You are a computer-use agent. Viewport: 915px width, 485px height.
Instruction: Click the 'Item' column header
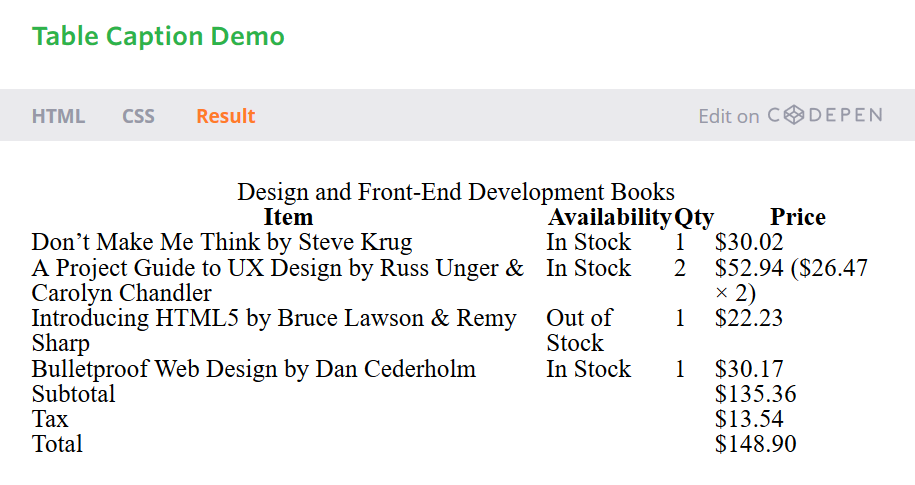pos(288,217)
